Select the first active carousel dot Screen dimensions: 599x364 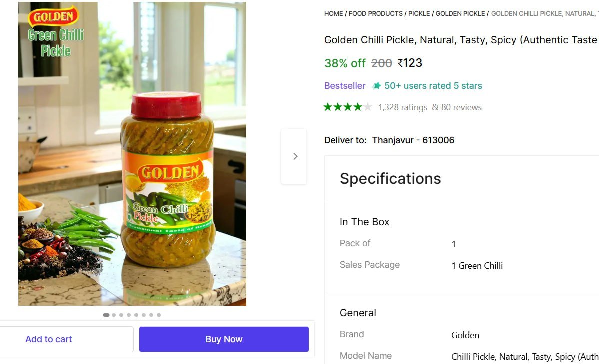pyautogui.click(x=106, y=315)
